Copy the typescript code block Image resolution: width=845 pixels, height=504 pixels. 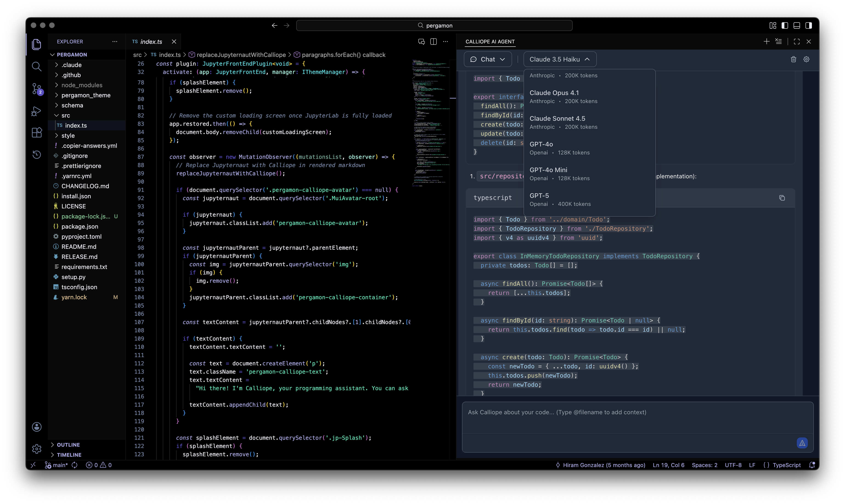click(x=782, y=198)
